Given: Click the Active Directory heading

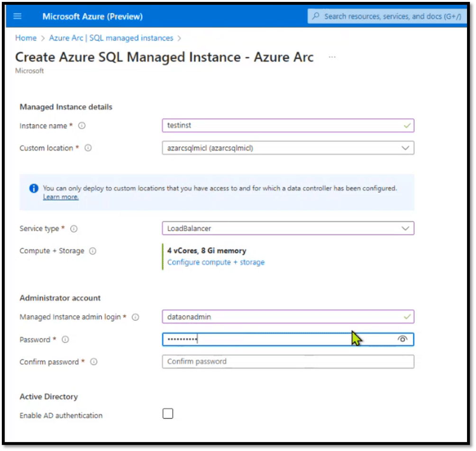Looking at the screenshot, I should [48, 397].
